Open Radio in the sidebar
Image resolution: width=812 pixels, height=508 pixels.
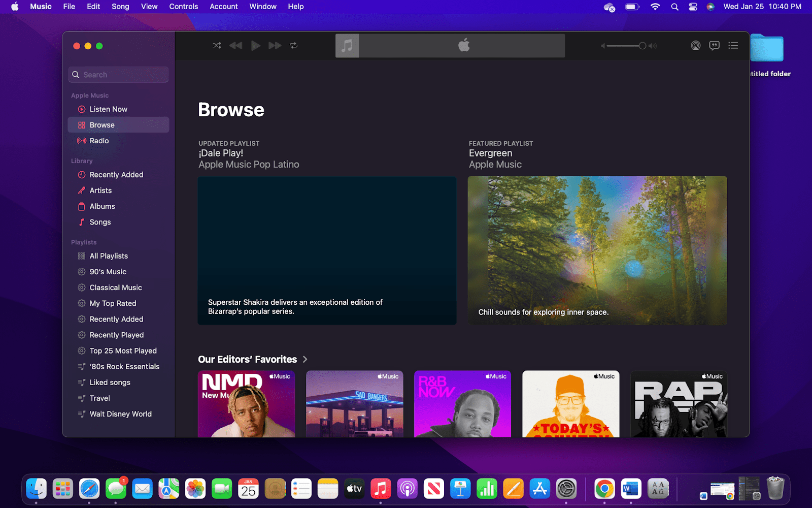118,141
